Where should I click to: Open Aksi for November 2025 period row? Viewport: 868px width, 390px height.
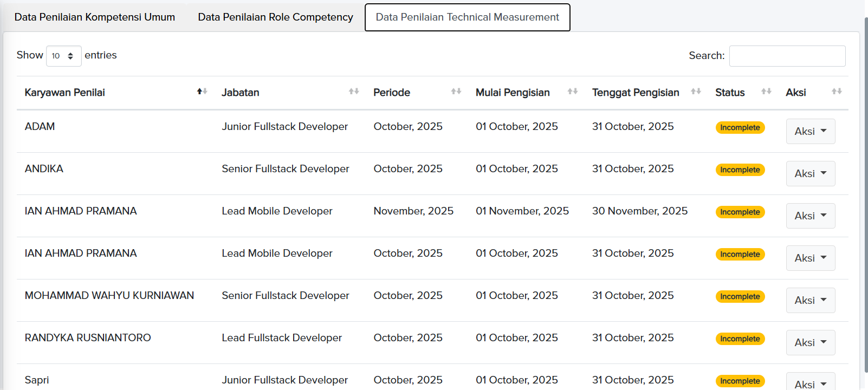click(x=810, y=216)
